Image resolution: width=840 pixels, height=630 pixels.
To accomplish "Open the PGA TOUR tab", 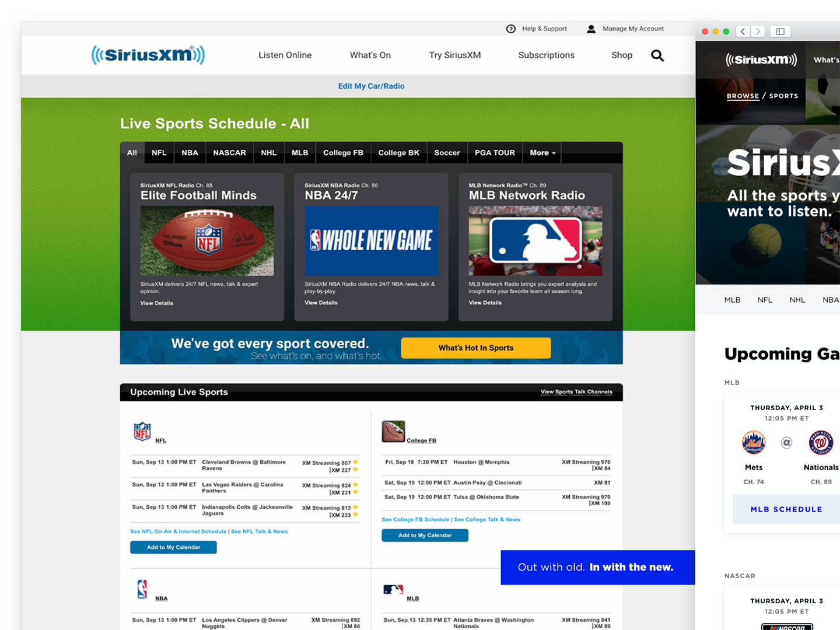I will (495, 153).
